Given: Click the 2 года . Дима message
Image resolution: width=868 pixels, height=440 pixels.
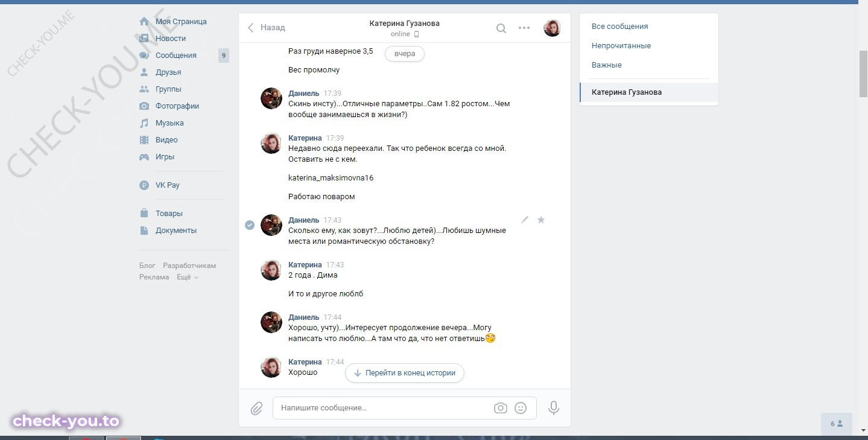Looking at the screenshot, I should pyautogui.click(x=313, y=275).
